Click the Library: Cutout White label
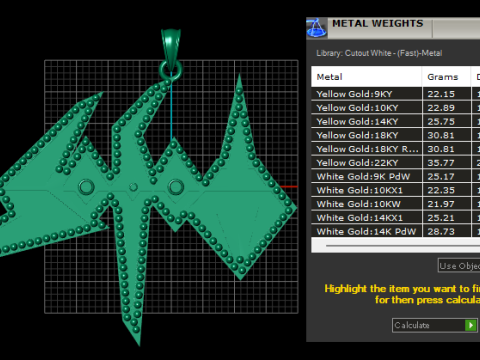Image resolution: width=480 pixels, height=360 pixels. click(379, 53)
